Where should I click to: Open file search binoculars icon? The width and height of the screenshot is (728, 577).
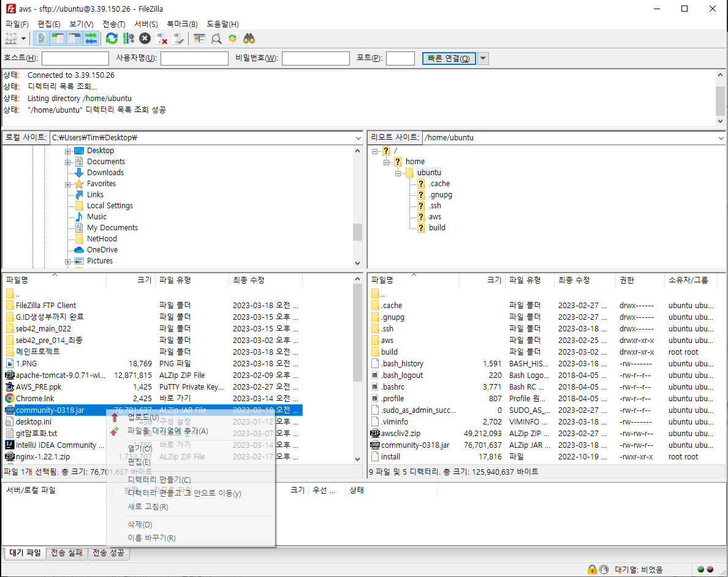[x=249, y=39]
